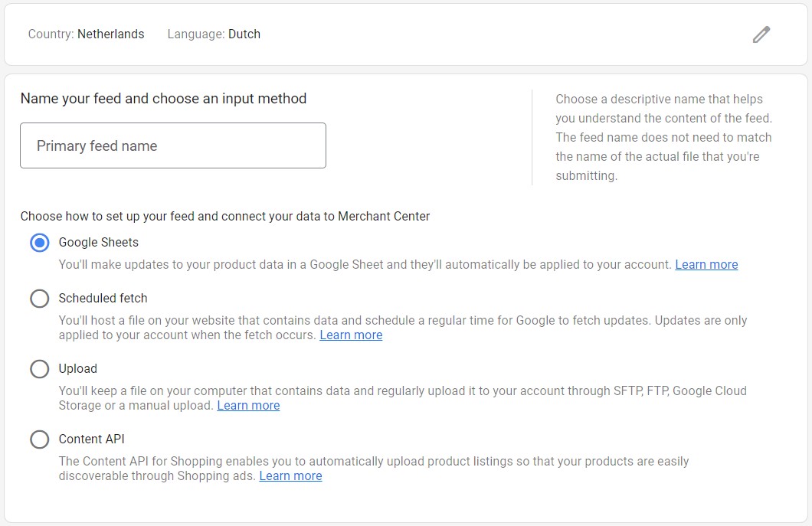812x526 pixels.
Task: Open Learn more link for Google Sheets
Action: click(x=706, y=264)
